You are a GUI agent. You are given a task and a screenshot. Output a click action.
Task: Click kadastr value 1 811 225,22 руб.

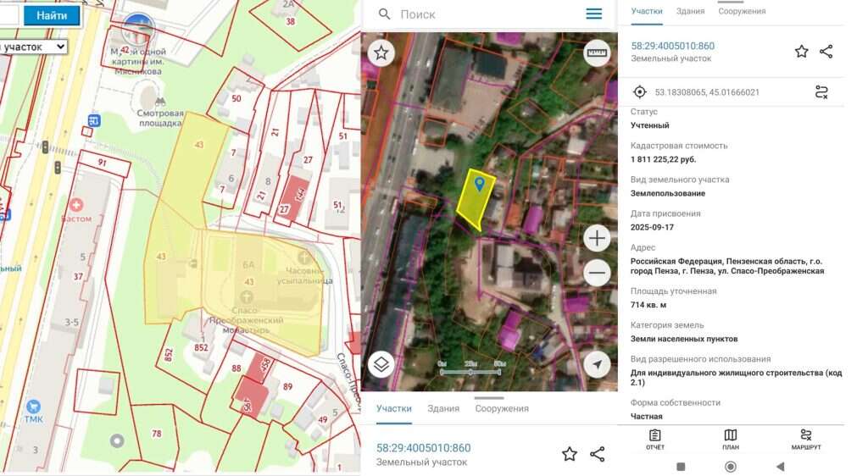coord(663,159)
